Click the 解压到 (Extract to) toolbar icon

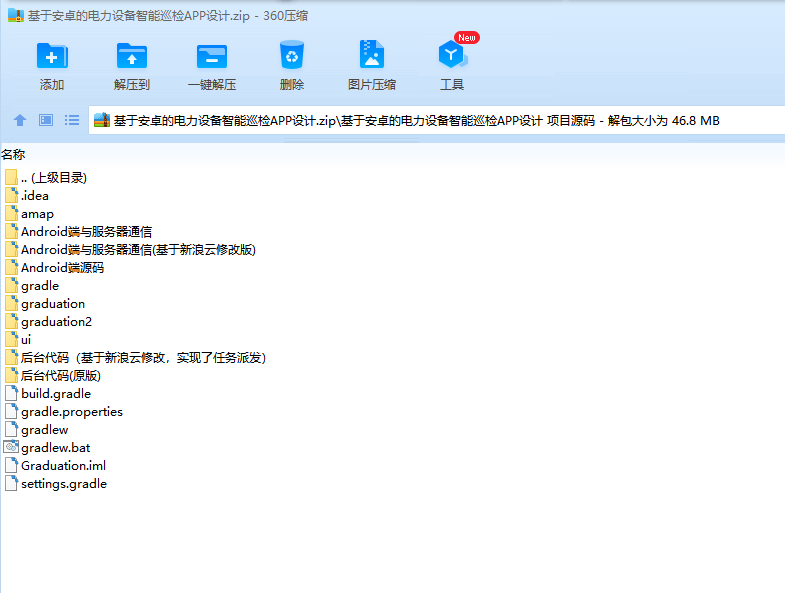132,56
